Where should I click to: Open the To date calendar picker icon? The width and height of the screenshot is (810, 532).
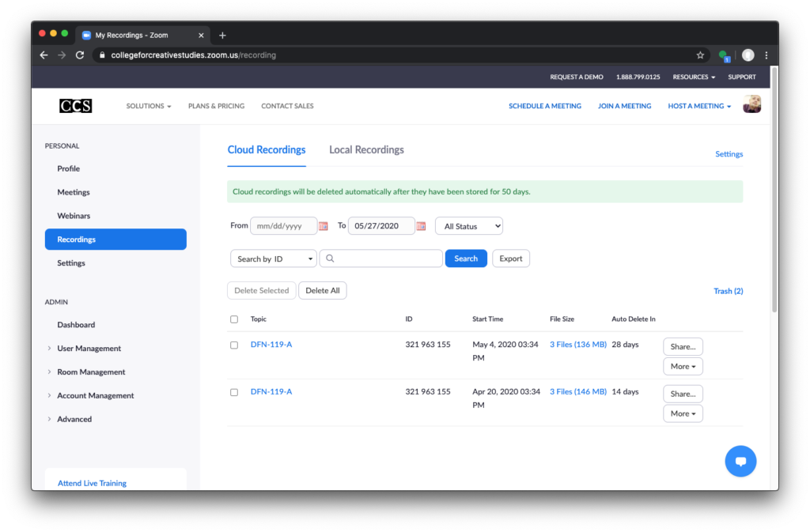(421, 226)
